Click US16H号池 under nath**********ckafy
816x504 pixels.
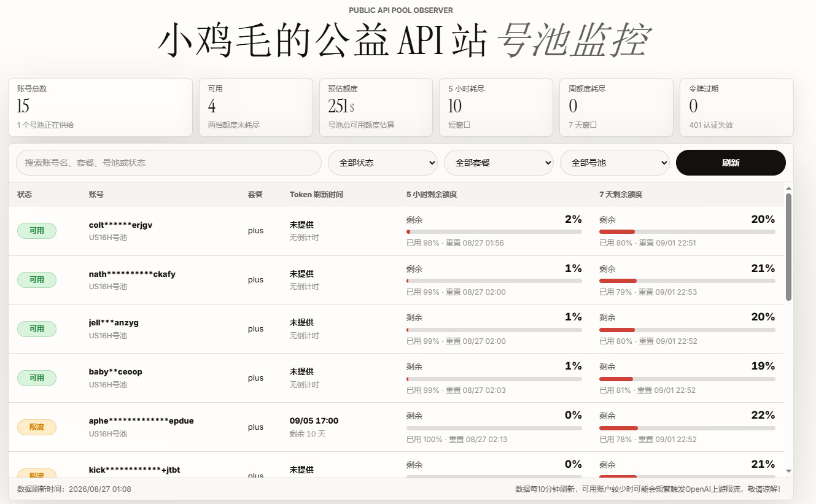(108, 287)
